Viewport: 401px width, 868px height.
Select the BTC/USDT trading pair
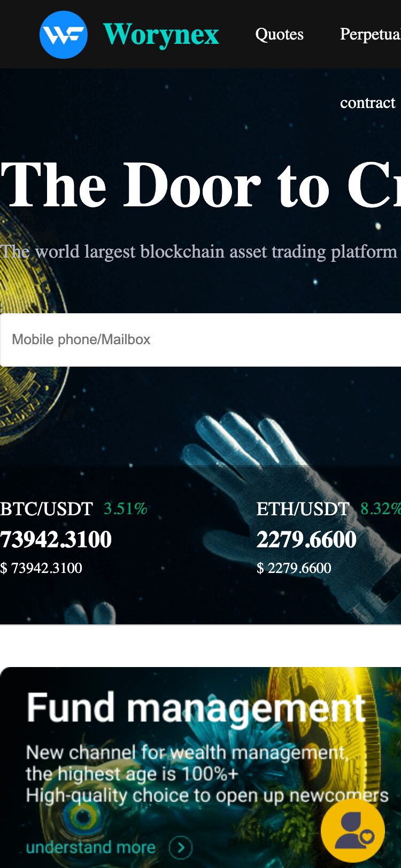pos(47,509)
